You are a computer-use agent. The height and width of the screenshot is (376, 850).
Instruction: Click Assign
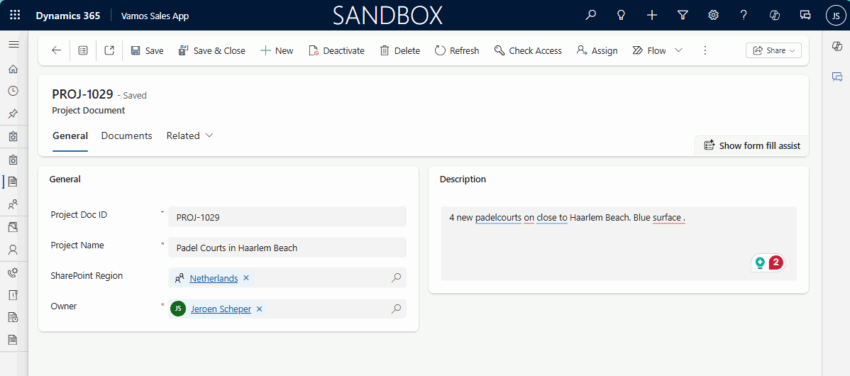click(x=597, y=50)
